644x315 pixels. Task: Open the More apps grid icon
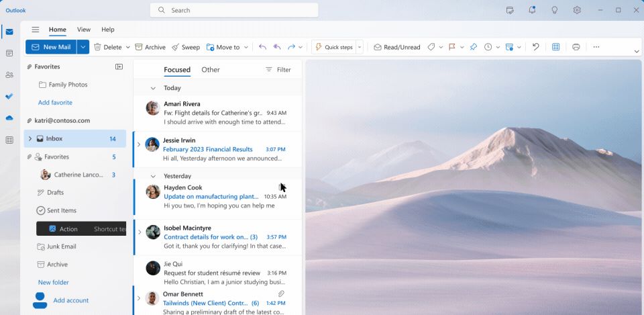click(x=9, y=140)
